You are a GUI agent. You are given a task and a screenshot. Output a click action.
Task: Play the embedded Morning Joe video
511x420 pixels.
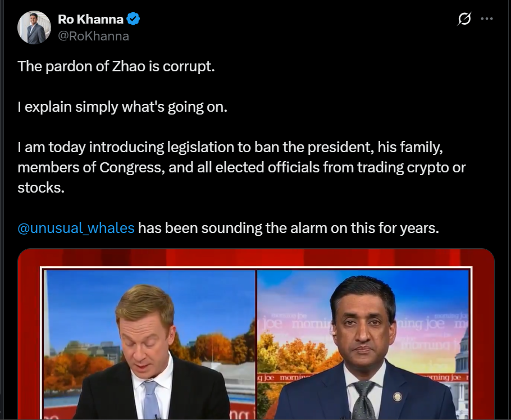[x=256, y=334]
